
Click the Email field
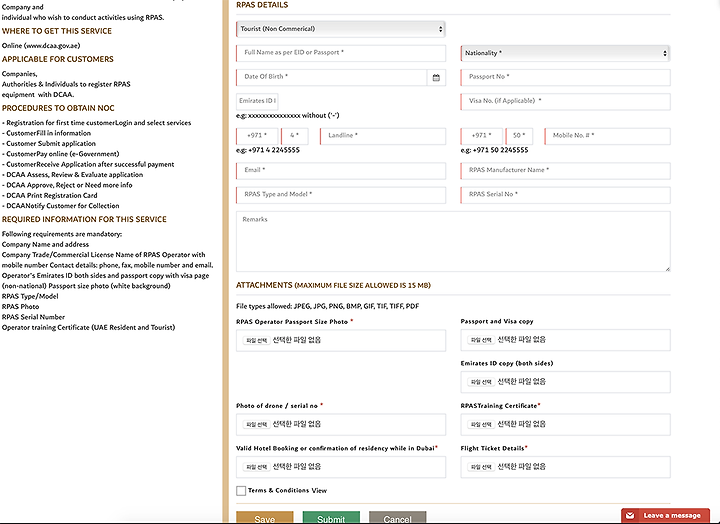[x=341, y=171]
